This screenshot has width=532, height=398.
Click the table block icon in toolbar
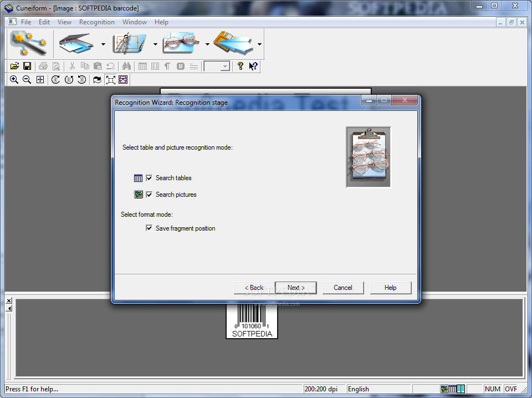142,66
